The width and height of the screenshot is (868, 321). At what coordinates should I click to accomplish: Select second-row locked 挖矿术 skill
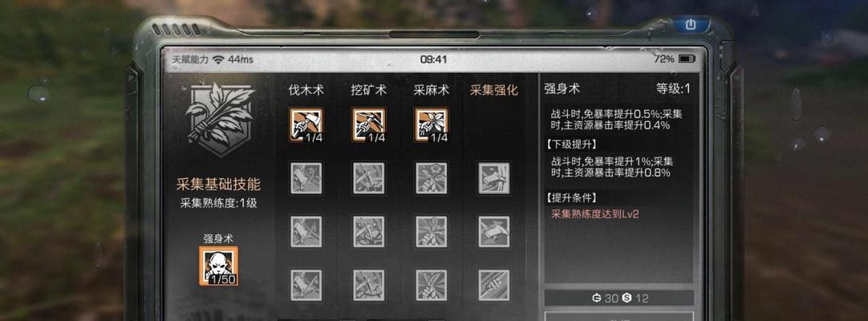[x=369, y=177]
